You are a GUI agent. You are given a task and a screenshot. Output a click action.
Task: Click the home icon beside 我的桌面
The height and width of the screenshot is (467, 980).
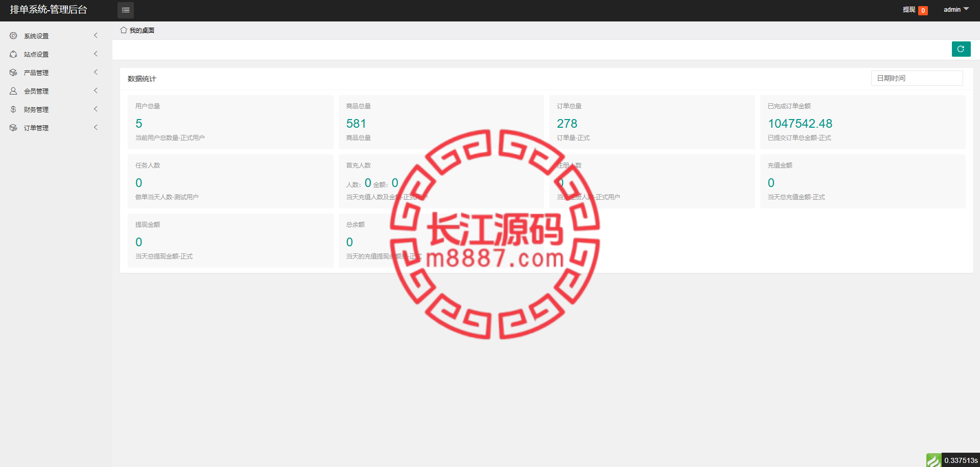coord(124,30)
